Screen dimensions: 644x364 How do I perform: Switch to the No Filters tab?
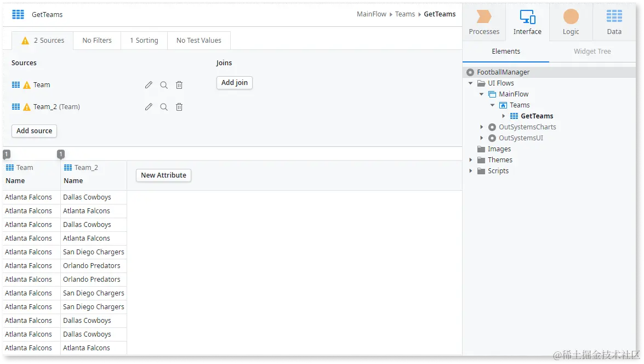[97, 41]
